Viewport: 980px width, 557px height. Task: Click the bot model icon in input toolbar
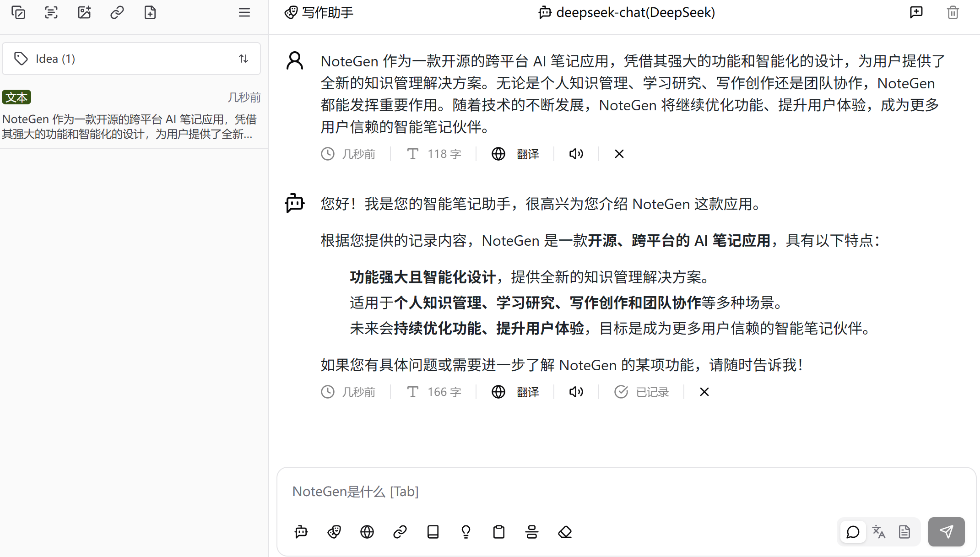pos(301,532)
